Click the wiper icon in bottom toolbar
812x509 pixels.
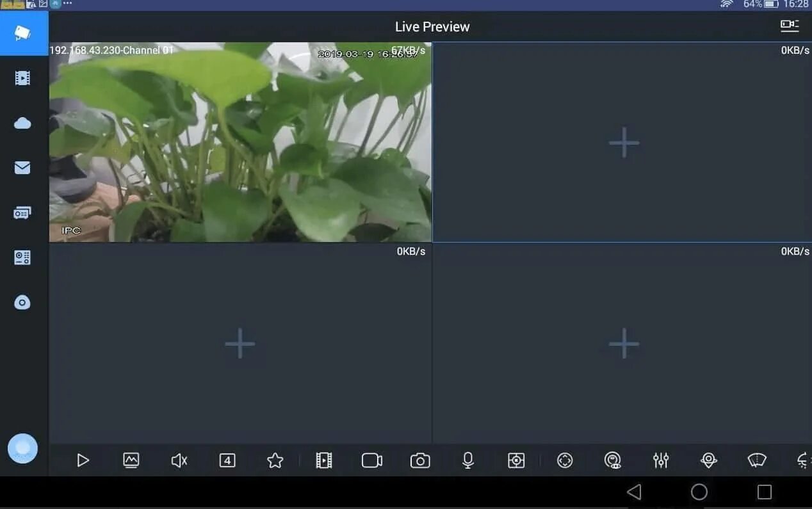pyautogui.click(x=757, y=460)
